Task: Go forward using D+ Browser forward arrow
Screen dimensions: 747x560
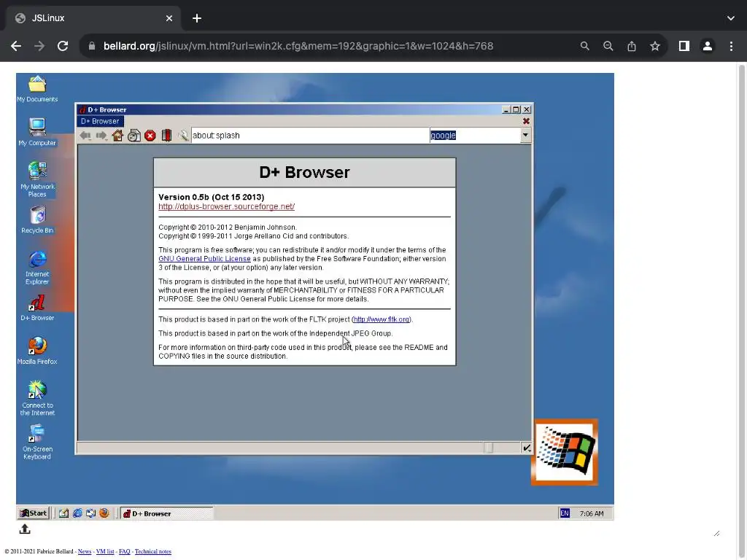Action: 101,136
